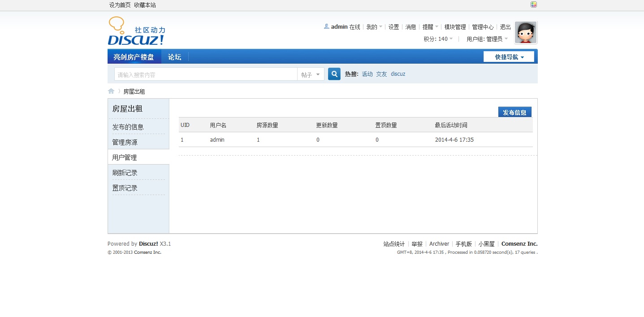Screen dimensions: 644x317
Task: Click the 退出 logout link
Action: tap(505, 27)
